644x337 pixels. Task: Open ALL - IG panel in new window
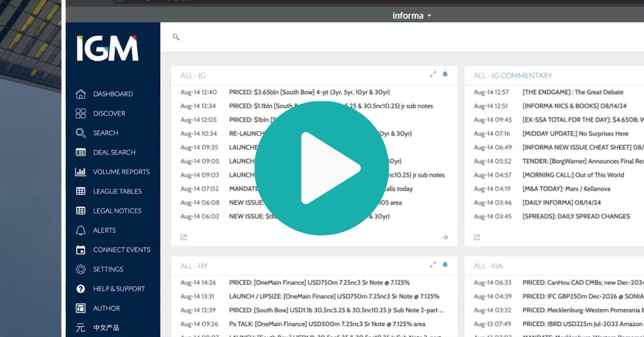point(184,237)
